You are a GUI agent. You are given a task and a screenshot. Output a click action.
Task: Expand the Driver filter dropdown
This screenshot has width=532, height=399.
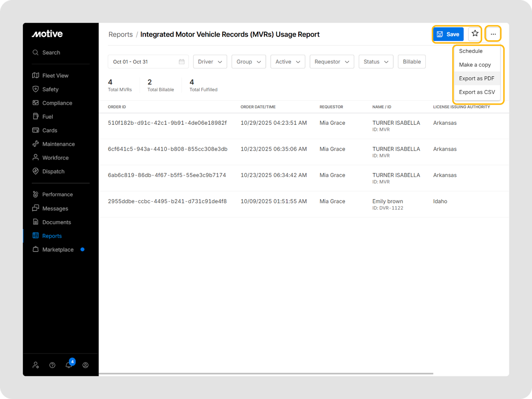click(x=210, y=62)
